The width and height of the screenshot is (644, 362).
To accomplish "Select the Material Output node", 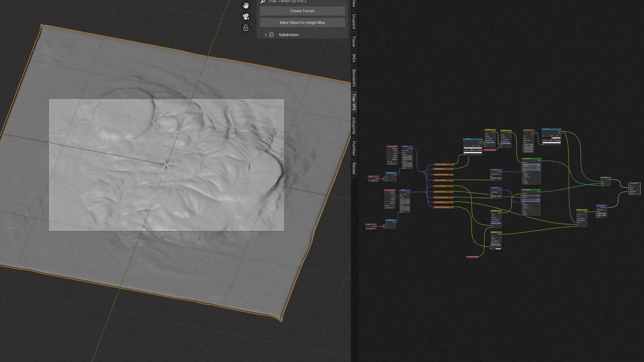I will pyautogui.click(x=634, y=183).
